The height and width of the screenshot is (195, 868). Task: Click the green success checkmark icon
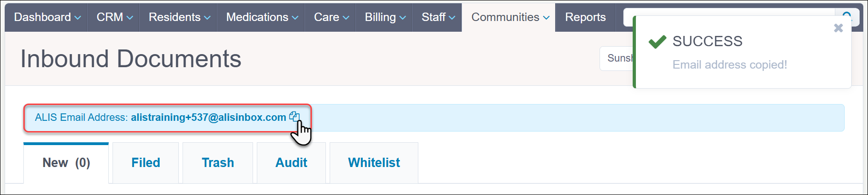(657, 42)
